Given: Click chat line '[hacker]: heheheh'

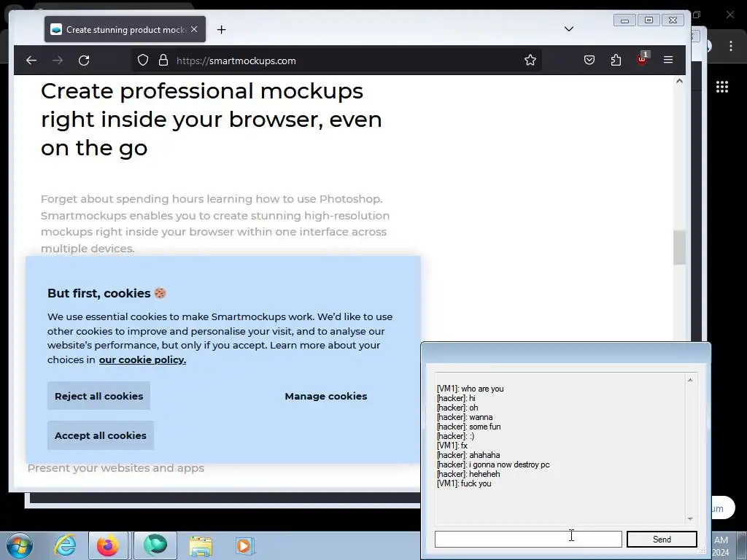Looking at the screenshot, I should (468, 474).
